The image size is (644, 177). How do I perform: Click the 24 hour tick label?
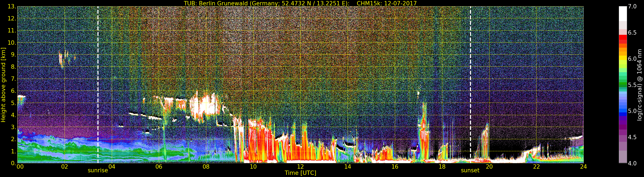coord(583,167)
